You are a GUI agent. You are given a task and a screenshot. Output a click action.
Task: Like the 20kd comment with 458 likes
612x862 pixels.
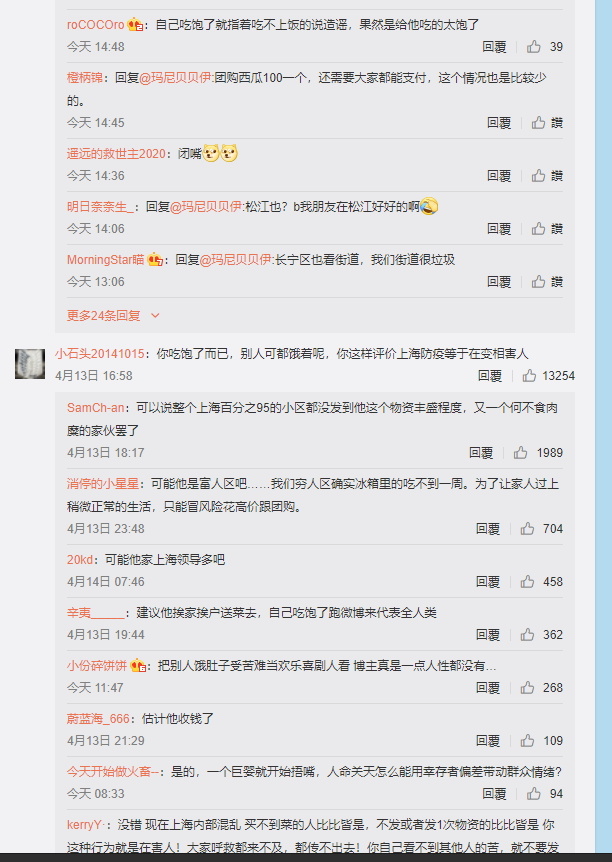click(527, 582)
